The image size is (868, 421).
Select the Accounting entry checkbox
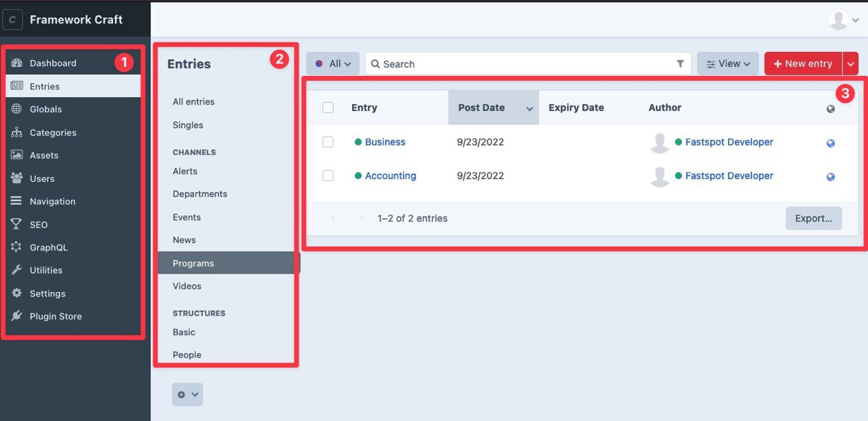coord(328,176)
